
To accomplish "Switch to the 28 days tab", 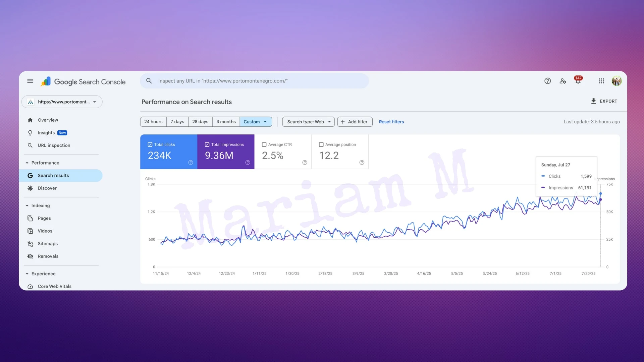I will (200, 122).
